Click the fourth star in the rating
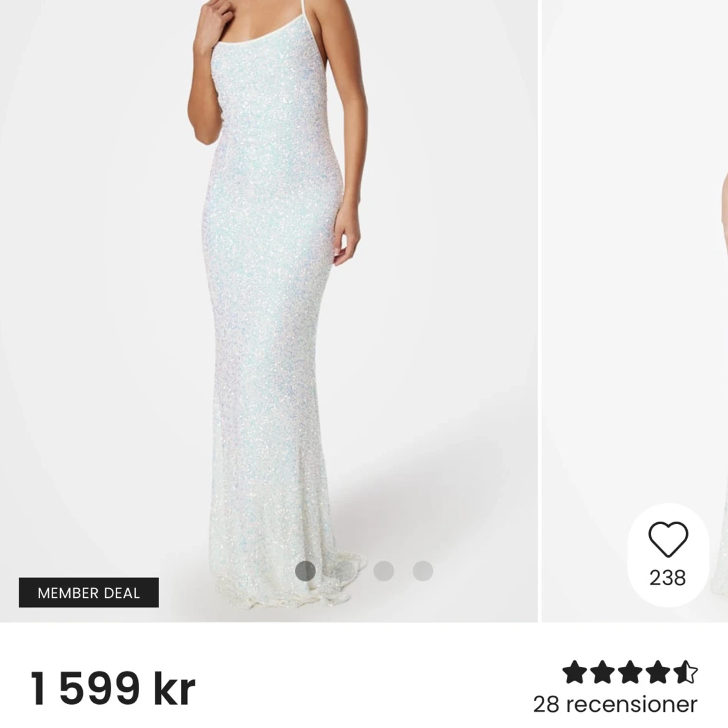Screen dimensions: 728x728 [x=658, y=672]
